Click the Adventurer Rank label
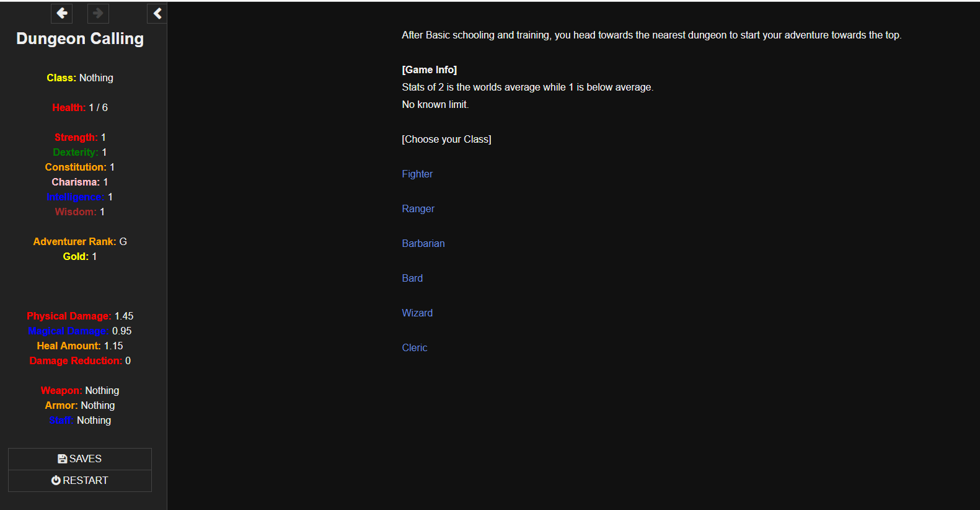 click(x=74, y=242)
